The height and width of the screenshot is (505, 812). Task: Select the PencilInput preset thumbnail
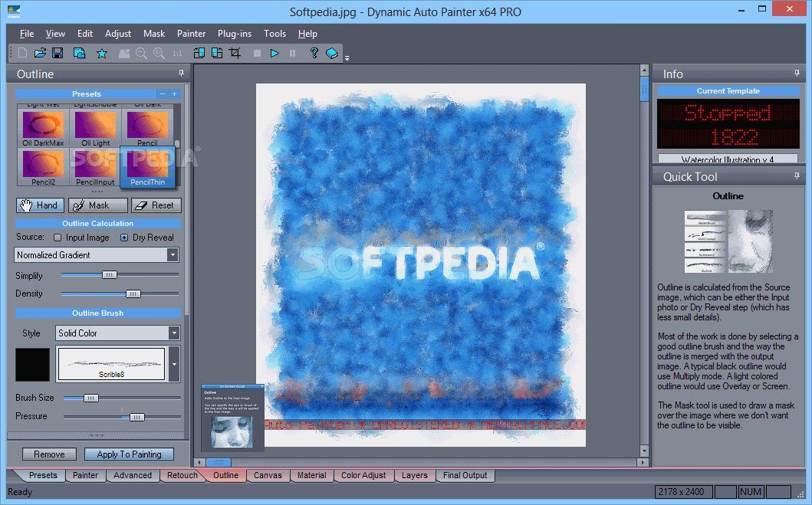tap(95, 167)
